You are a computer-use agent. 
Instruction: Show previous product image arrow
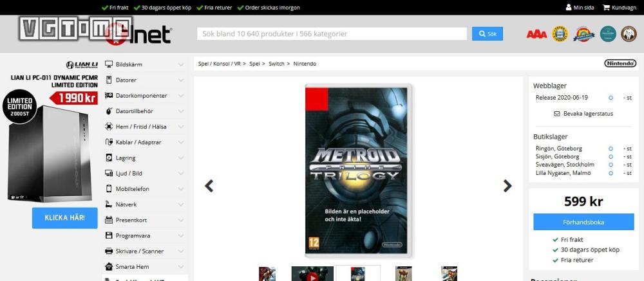(x=209, y=186)
